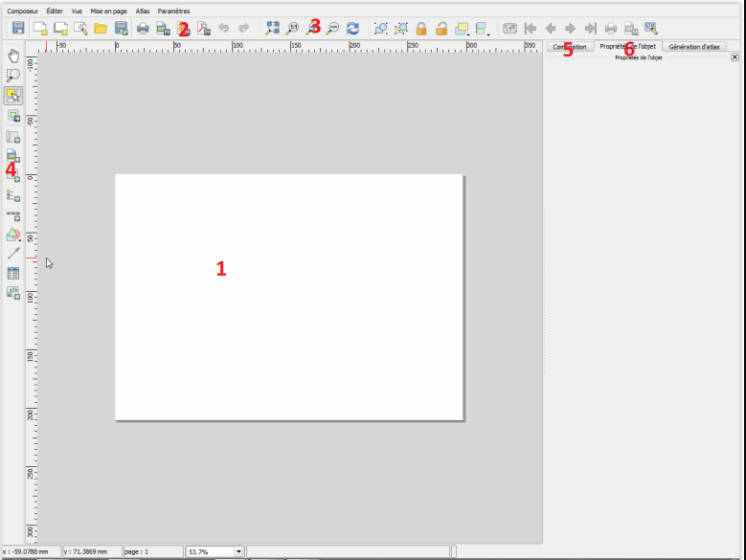
Task: Switch to Propriétés de l'objet tab
Action: click(x=627, y=46)
